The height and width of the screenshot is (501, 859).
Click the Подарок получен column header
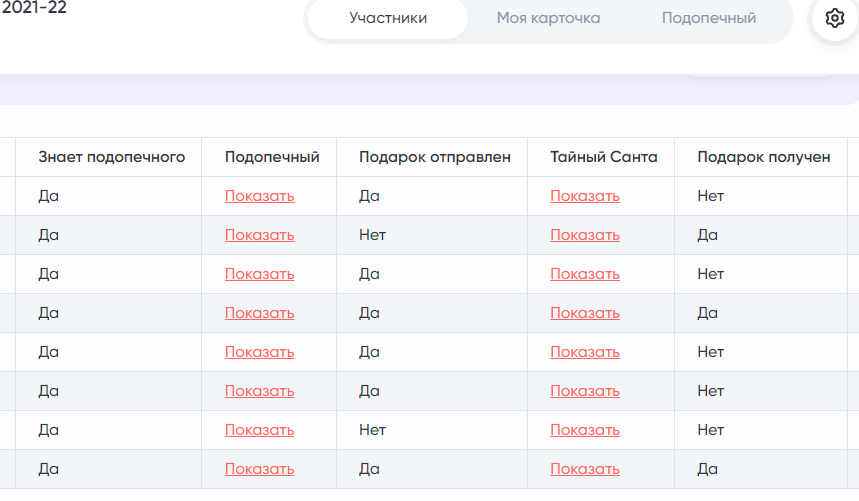764,157
